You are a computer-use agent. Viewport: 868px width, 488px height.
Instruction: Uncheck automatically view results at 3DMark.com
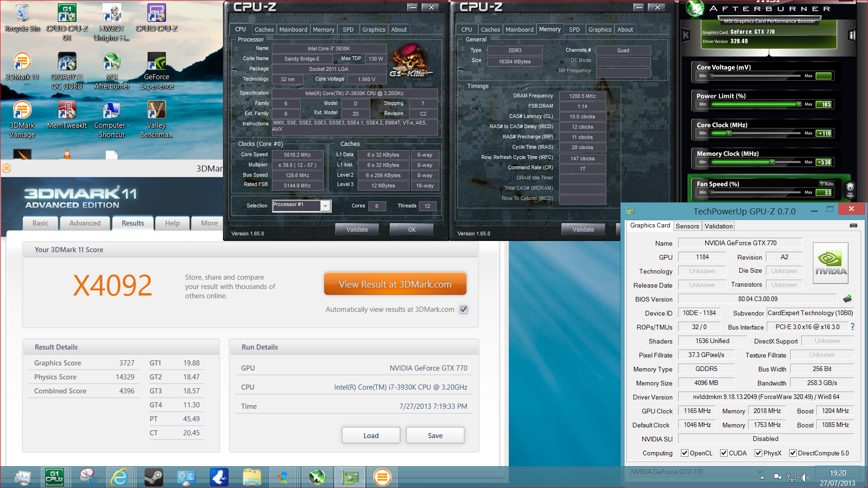(464, 309)
